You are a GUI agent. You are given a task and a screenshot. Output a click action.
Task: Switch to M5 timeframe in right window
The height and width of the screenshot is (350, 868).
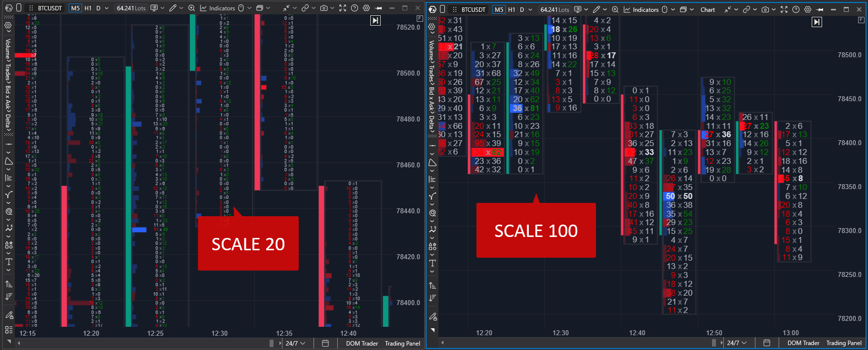click(499, 9)
